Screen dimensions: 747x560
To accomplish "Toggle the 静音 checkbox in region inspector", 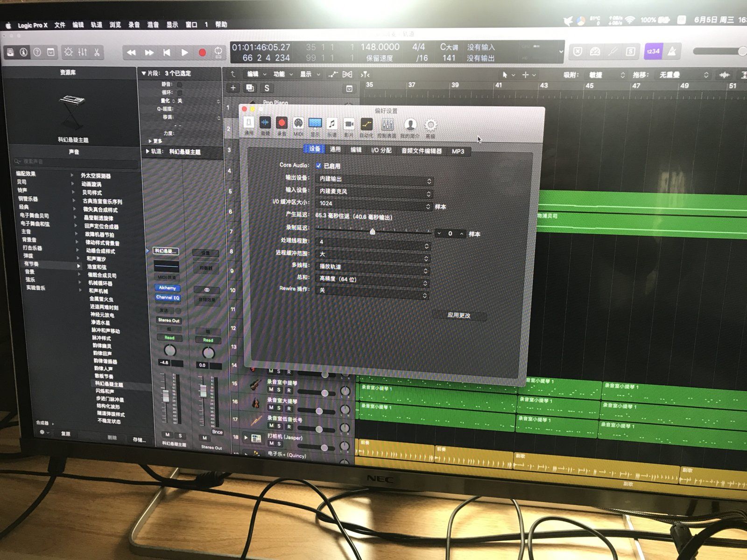I will pyautogui.click(x=179, y=84).
